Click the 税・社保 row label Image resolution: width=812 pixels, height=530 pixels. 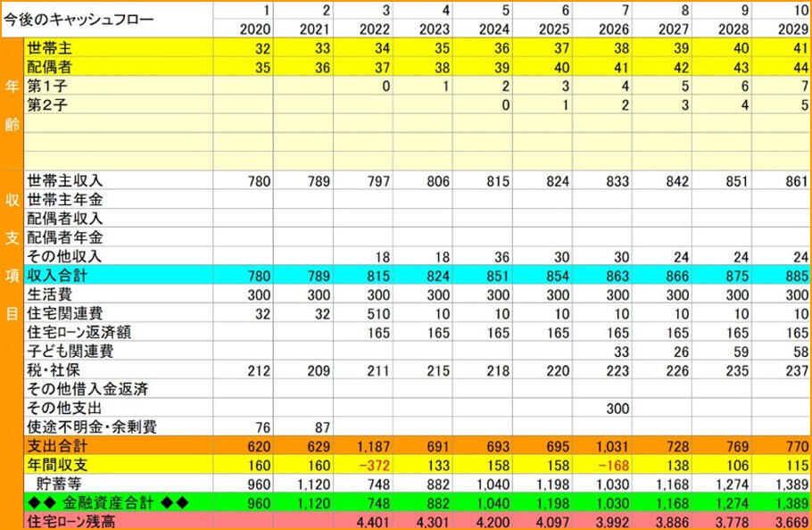coord(53,370)
